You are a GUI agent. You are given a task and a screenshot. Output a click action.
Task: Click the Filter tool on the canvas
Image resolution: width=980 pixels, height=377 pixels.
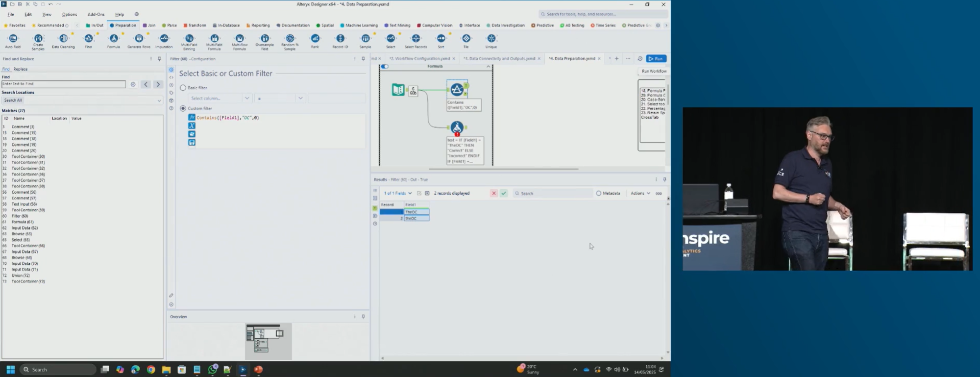[457, 90]
